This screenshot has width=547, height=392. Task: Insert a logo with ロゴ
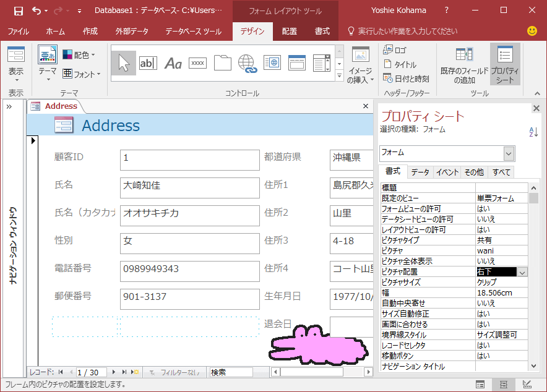pyautogui.click(x=395, y=50)
